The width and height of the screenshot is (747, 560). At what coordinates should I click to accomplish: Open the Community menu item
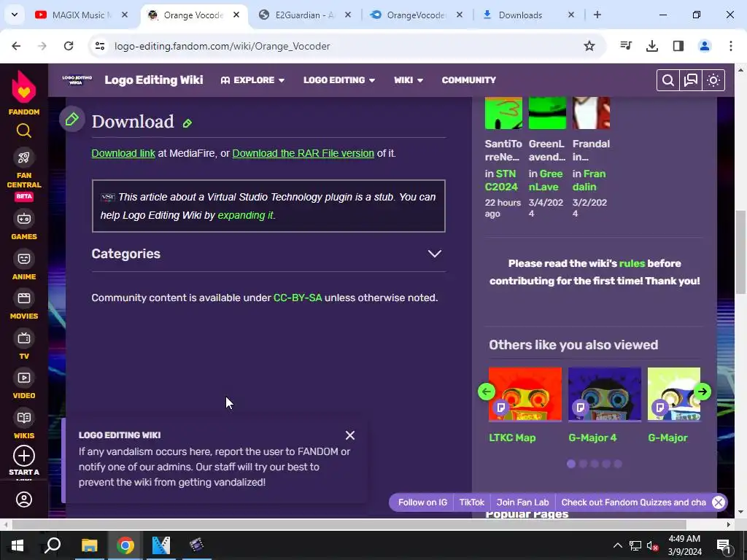coord(469,80)
